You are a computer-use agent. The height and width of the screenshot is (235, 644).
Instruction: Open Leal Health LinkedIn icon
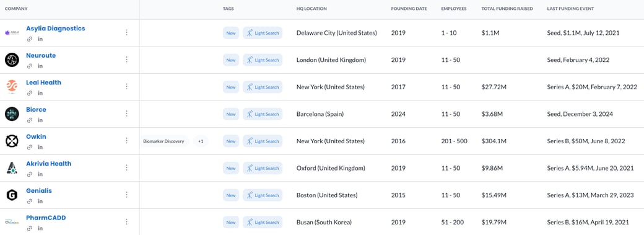point(40,93)
